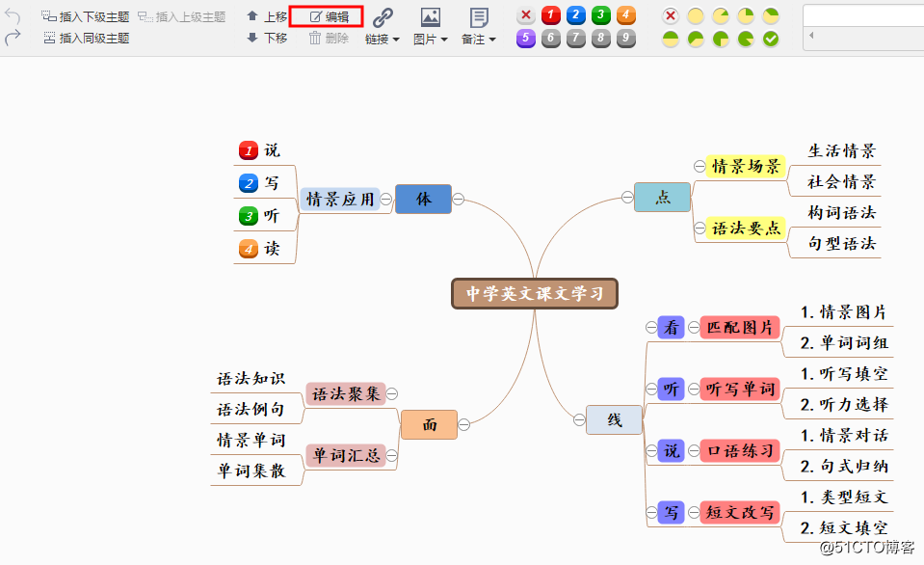
Task: Click the left arrow of horizontal scrollbar
Action: click(x=811, y=36)
